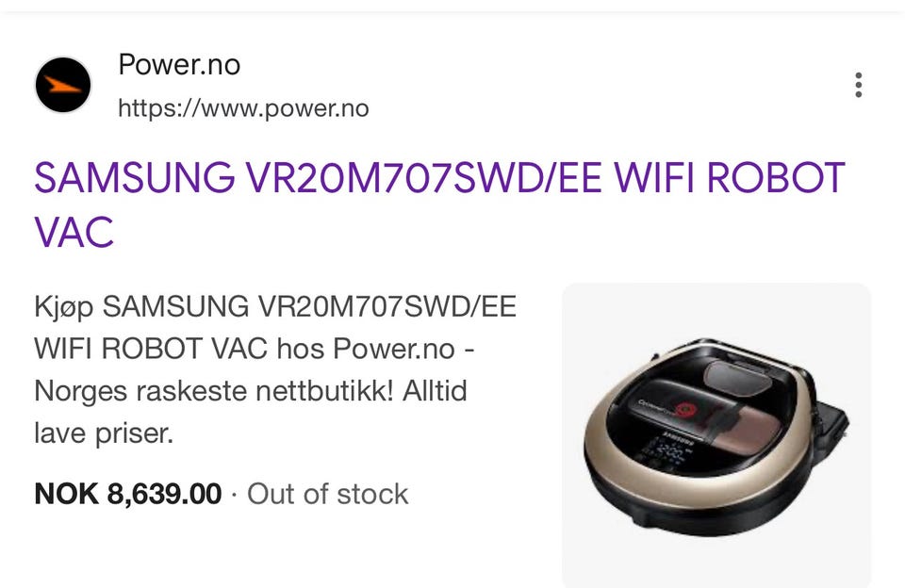Select the text Norges raskeste nettbutikk!
Screen dimensions: 905x588
tap(214, 391)
